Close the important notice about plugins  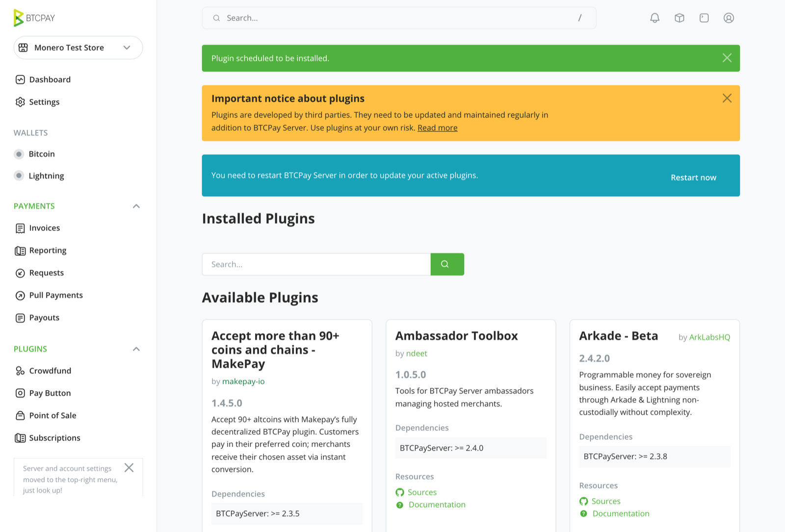pyautogui.click(x=727, y=98)
